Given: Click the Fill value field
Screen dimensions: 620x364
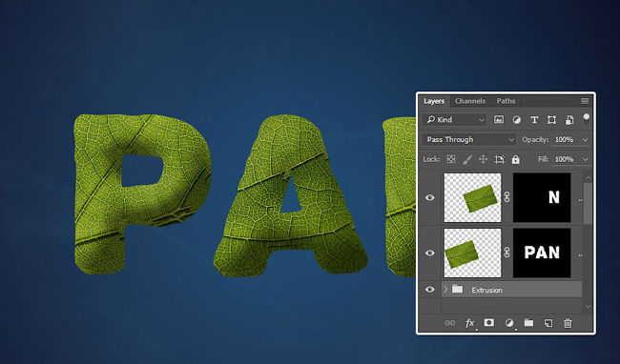Looking at the screenshot, I should pos(565,159).
